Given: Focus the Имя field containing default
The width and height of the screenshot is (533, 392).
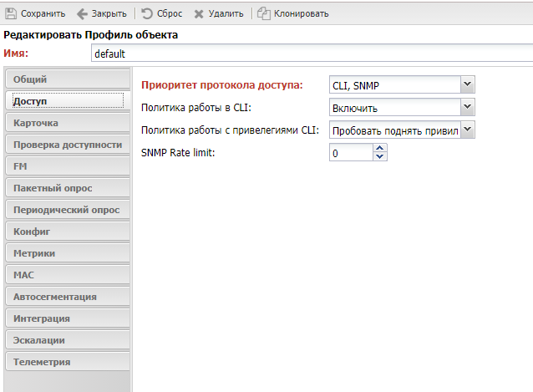Looking at the screenshot, I should pos(312,53).
